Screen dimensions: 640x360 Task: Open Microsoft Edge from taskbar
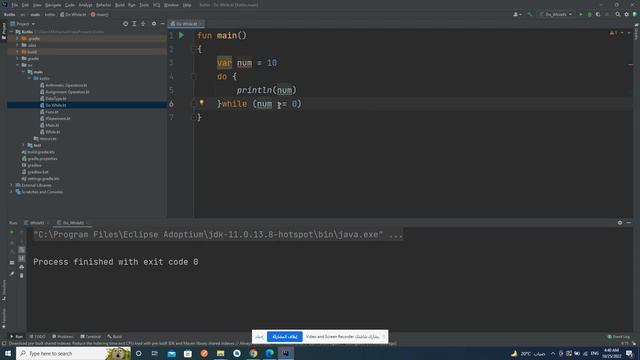click(269, 353)
